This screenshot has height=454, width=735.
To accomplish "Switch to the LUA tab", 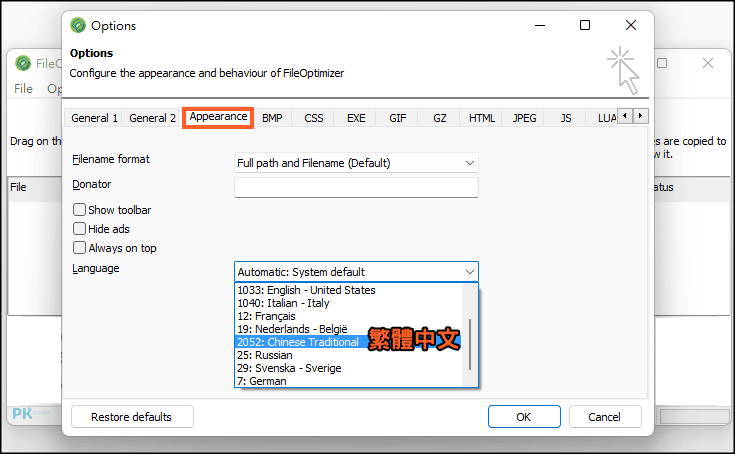I will 605,118.
